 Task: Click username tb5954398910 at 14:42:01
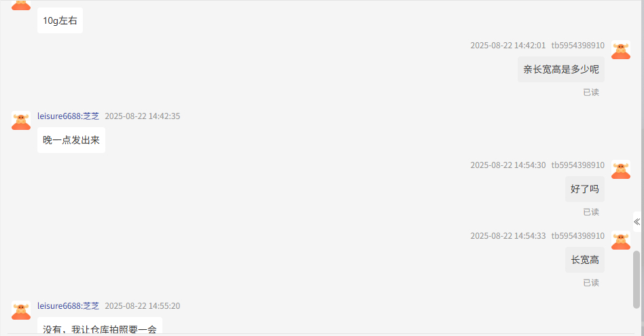click(x=578, y=46)
